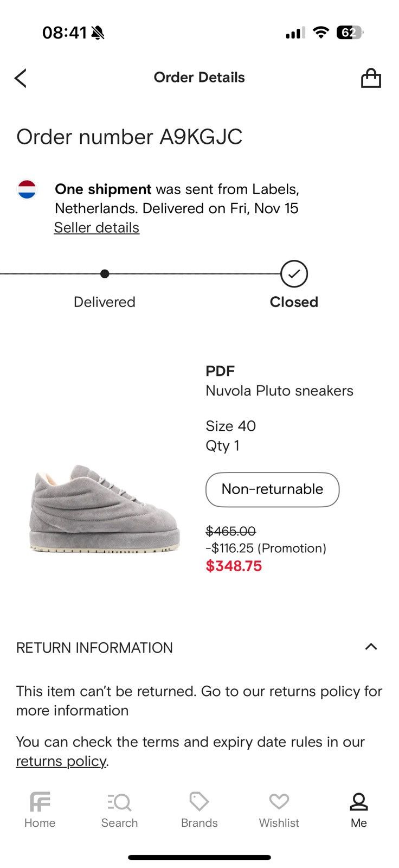Open the Wishlist heart icon
The width and height of the screenshot is (399, 868).
point(279,801)
